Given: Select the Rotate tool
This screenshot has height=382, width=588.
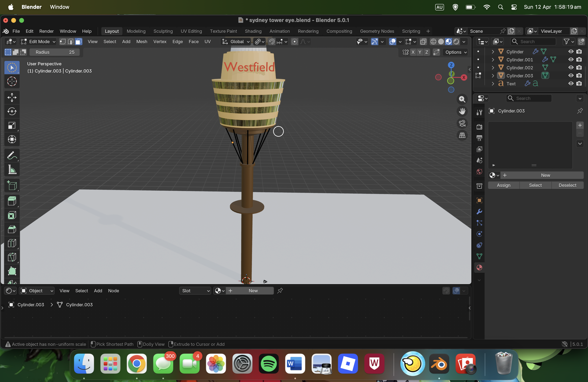Looking at the screenshot, I should (12, 111).
